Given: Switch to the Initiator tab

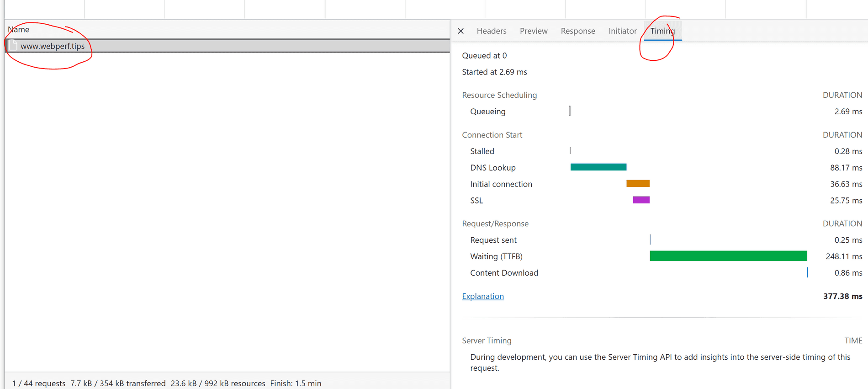Looking at the screenshot, I should point(622,31).
